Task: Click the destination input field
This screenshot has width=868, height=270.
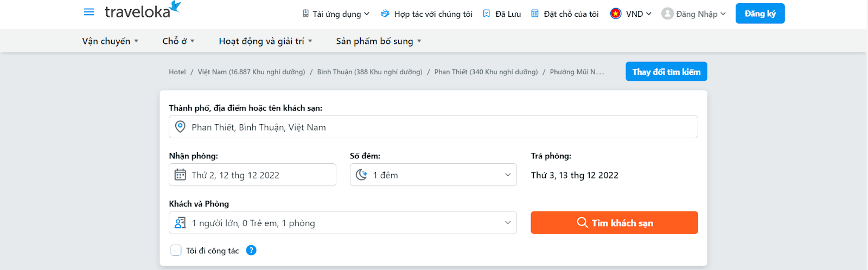Action: (x=434, y=127)
